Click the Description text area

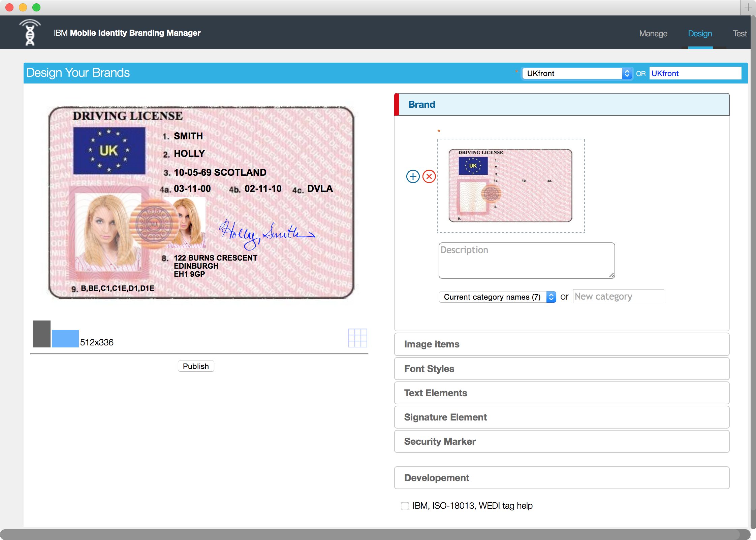coord(527,261)
